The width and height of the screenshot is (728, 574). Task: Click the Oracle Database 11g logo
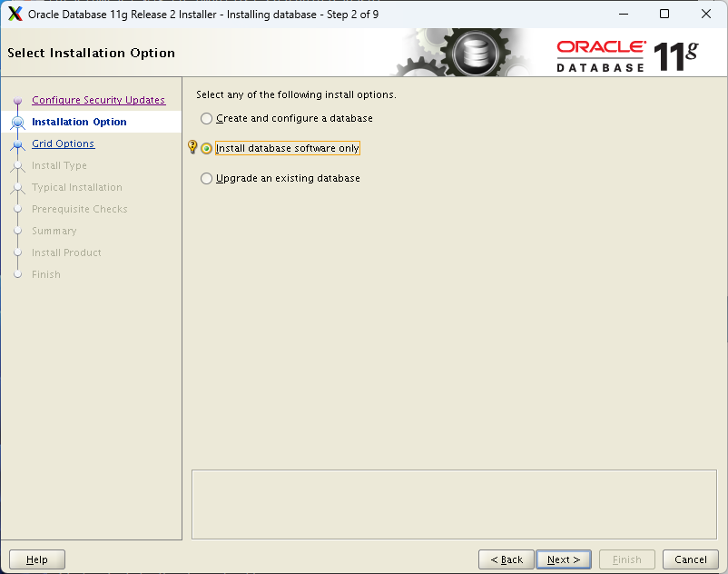click(x=627, y=56)
